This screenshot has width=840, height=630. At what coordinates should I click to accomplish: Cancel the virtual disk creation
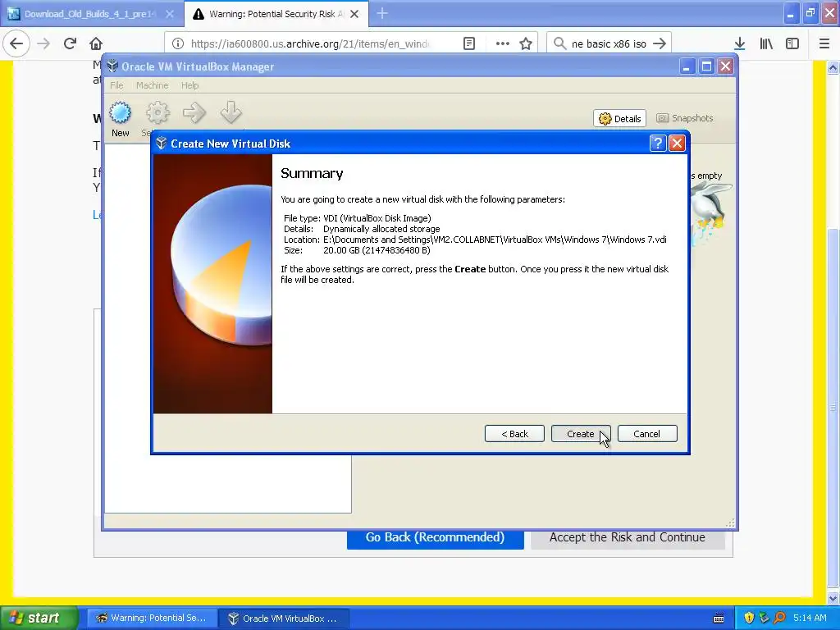coord(647,434)
